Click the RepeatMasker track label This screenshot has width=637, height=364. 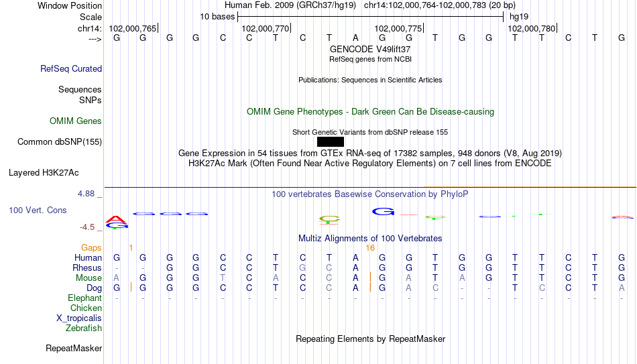coord(74,348)
